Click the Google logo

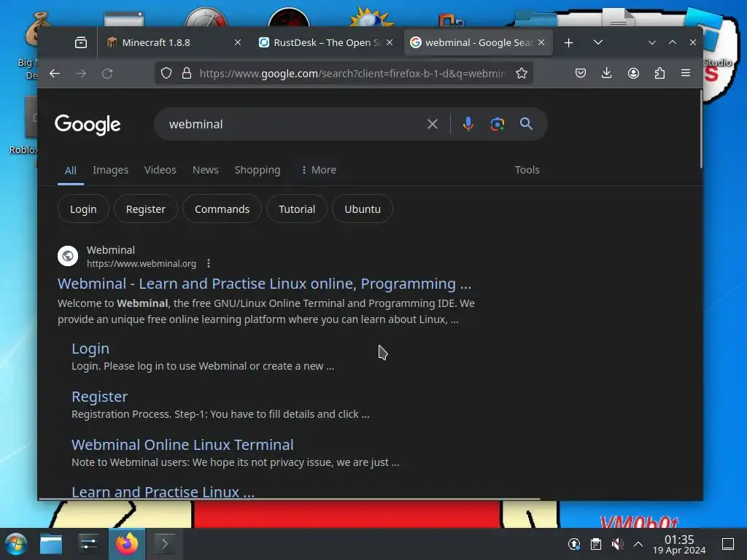point(88,125)
